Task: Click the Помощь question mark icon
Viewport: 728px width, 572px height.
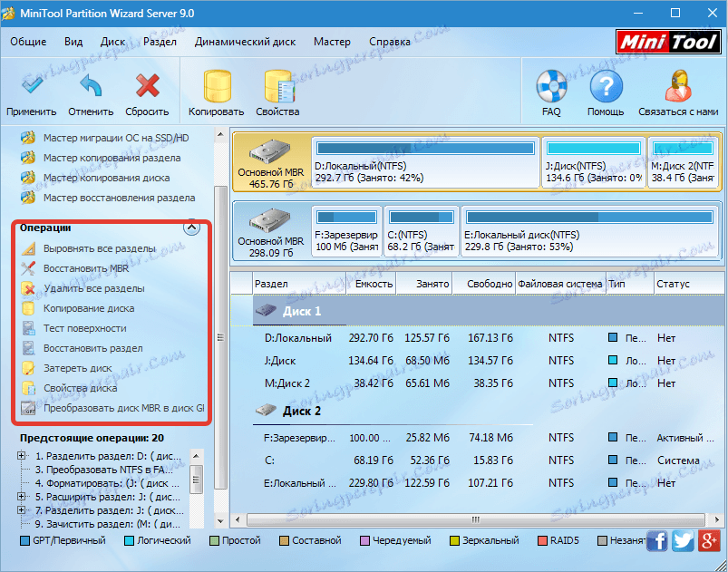Action: click(606, 86)
